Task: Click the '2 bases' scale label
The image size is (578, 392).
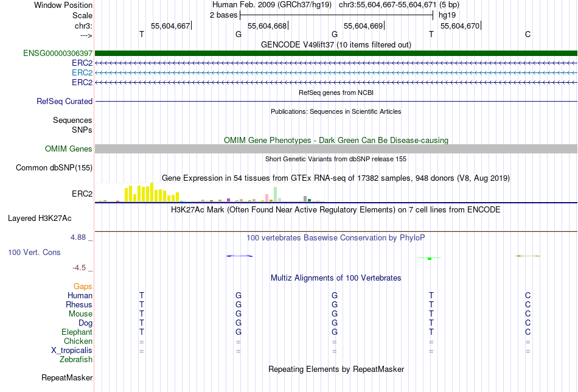Action: tap(224, 15)
